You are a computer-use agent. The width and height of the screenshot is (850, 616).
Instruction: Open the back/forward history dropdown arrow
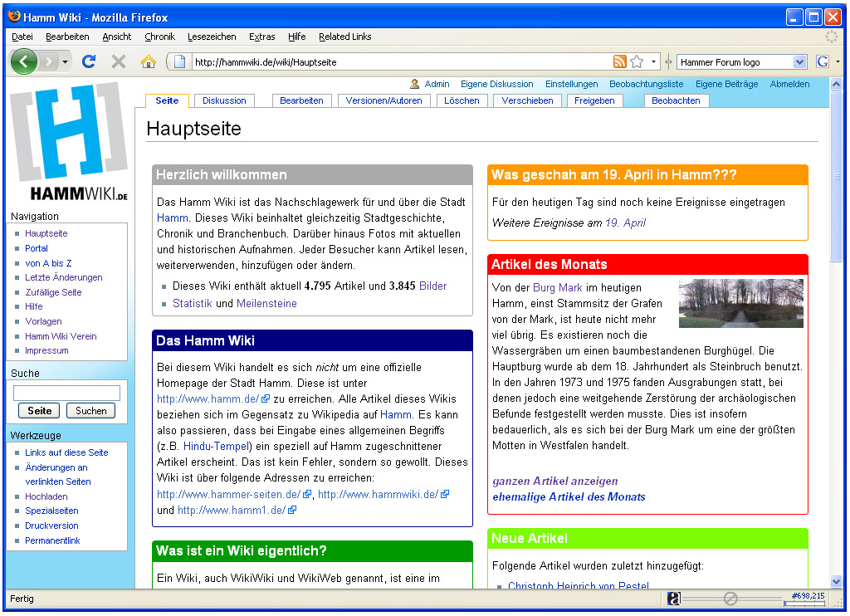tap(66, 61)
